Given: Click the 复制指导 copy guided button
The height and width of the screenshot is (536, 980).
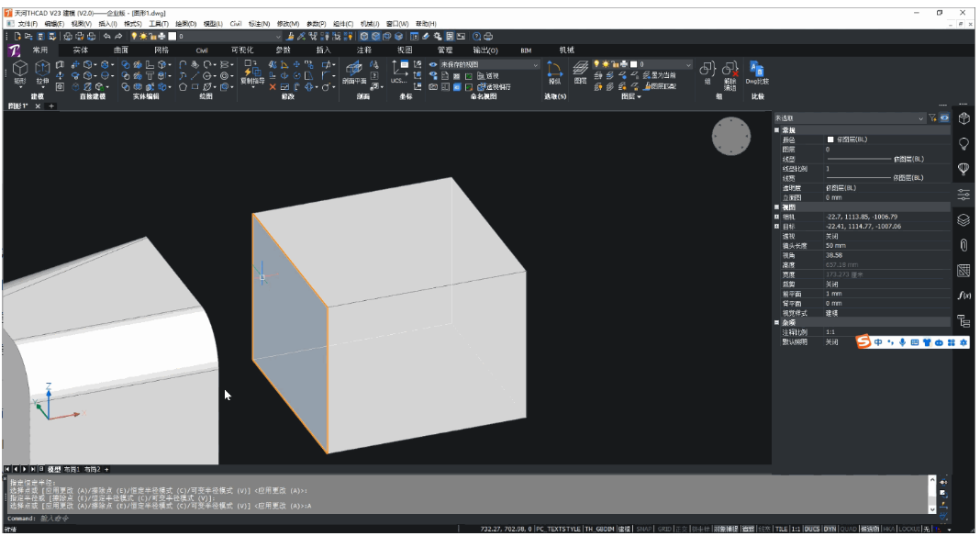Looking at the screenshot, I should [251, 74].
